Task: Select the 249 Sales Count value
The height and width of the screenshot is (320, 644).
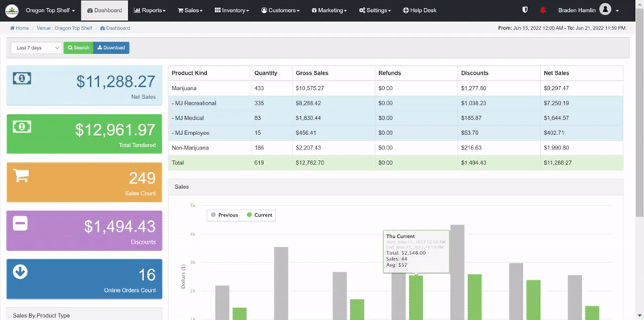Action: pyautogui.click(x=142, y=178)
